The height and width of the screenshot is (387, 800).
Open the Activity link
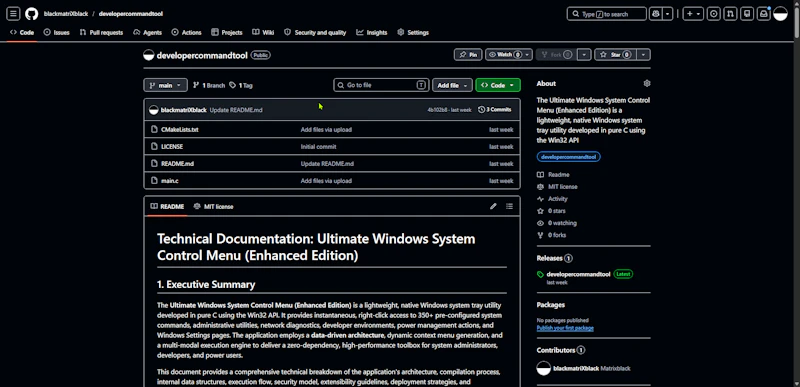pyautogui.click(x=552, y=199)
